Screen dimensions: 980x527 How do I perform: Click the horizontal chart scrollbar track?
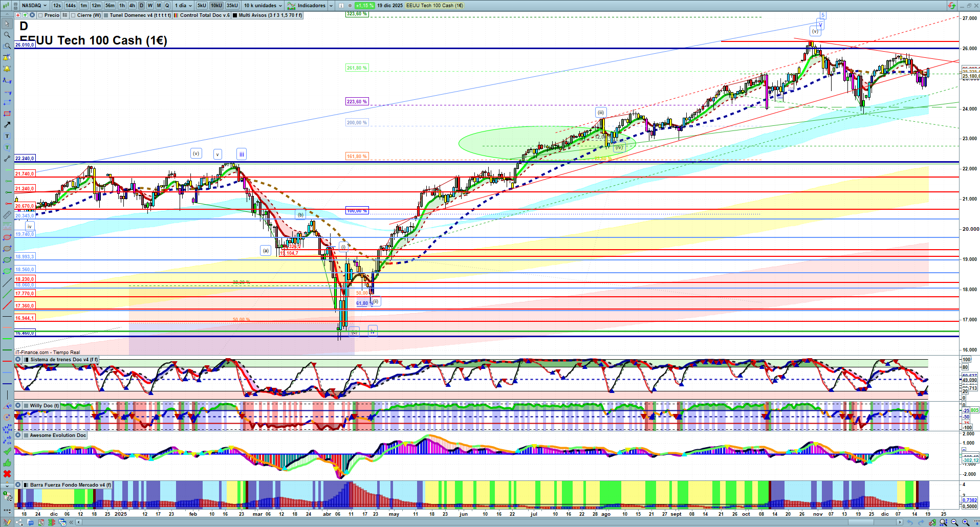pos(490,522)
